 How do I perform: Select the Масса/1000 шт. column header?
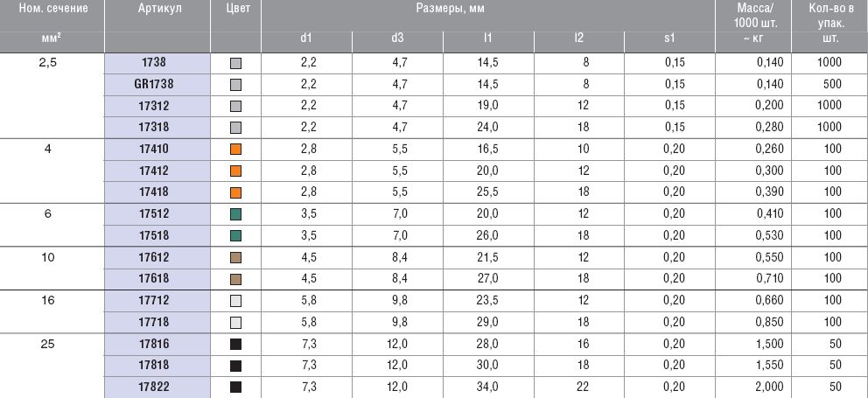752,16
